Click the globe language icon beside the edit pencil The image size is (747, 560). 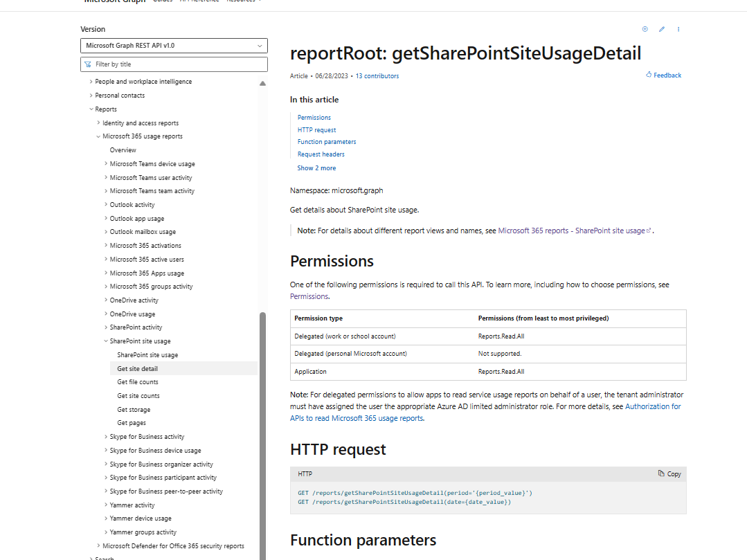[x=645, y=28]
